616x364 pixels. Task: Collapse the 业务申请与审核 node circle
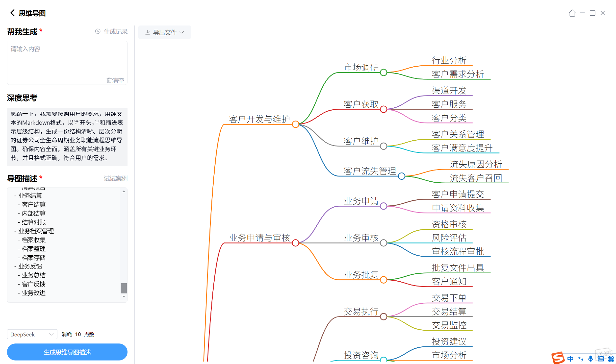295,243
